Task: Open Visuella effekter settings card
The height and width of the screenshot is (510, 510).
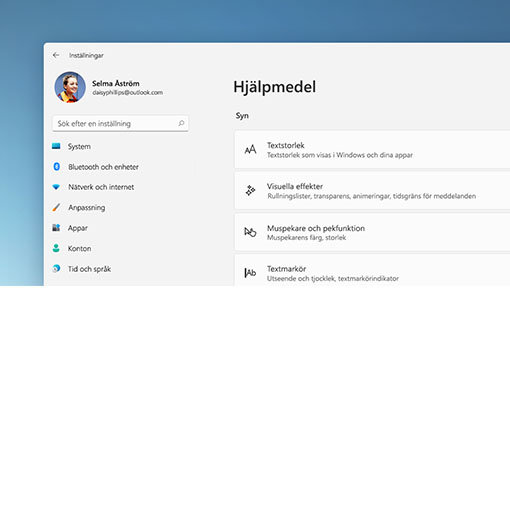Action: coord(372,191)
